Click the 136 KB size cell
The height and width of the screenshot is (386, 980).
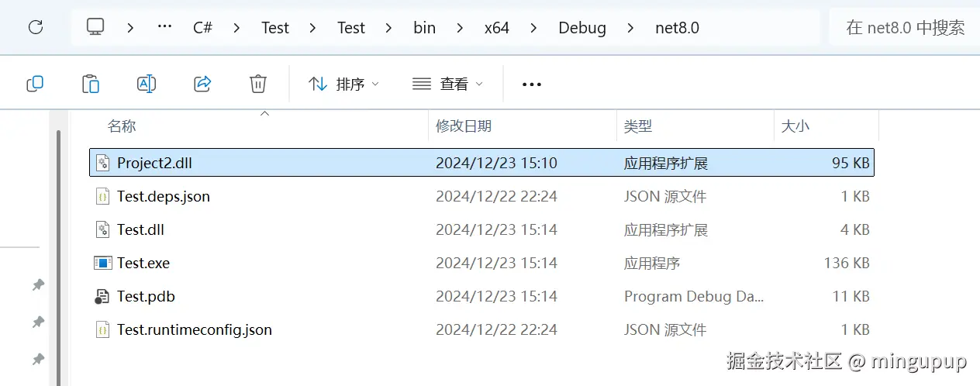pyautogui.click(x=847, y=263)
